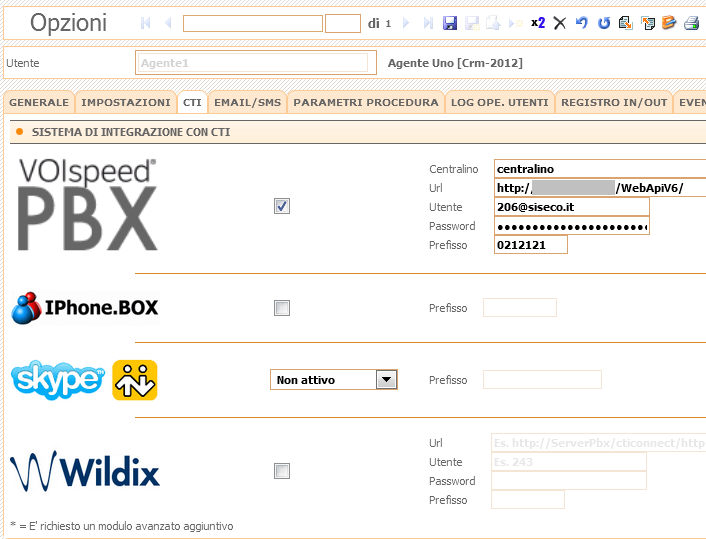Click the Skype Prefisso field

[x=542, y=380]
